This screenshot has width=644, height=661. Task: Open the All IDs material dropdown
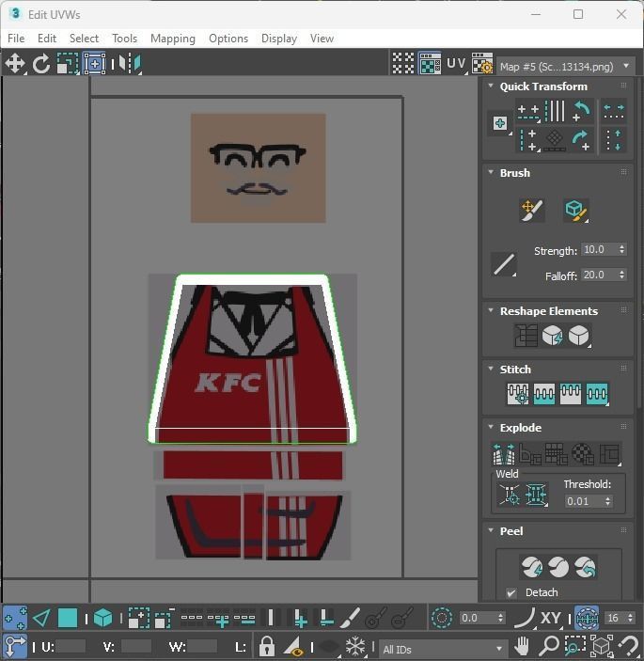pyautogui.click(x=443, y=649)
